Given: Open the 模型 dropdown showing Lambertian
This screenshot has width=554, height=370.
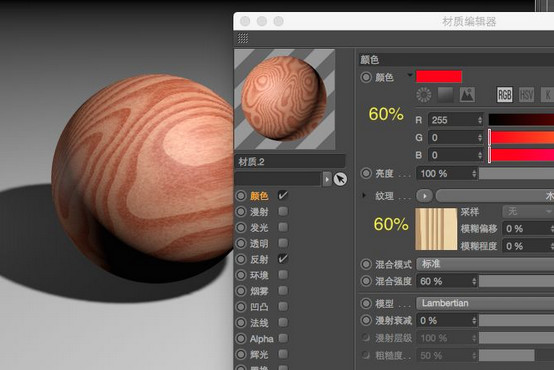Looking at the screenshot, I should click(x=485, y=303).
